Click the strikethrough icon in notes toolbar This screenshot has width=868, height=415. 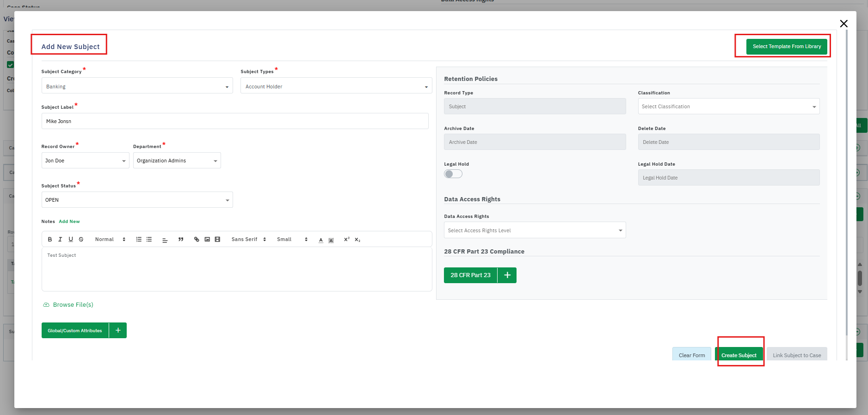tap(81, 240)
